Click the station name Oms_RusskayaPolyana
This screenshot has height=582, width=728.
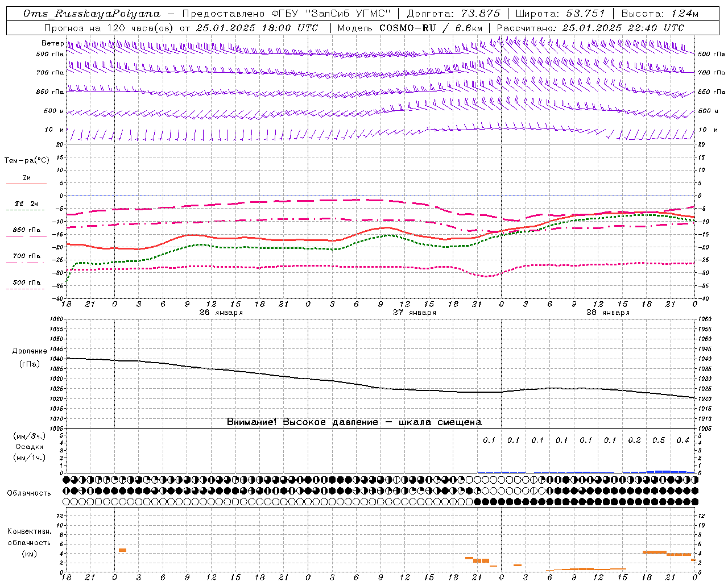coord(92,14)
